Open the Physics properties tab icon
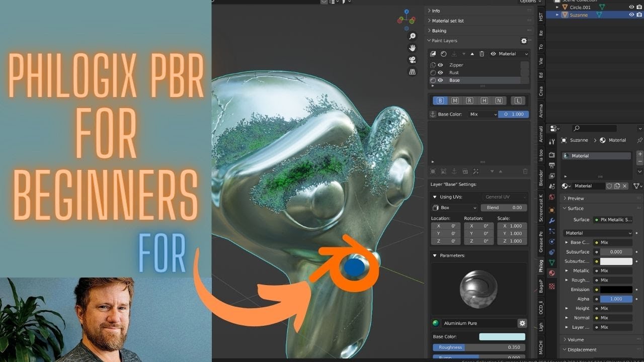 pos(552,241)
